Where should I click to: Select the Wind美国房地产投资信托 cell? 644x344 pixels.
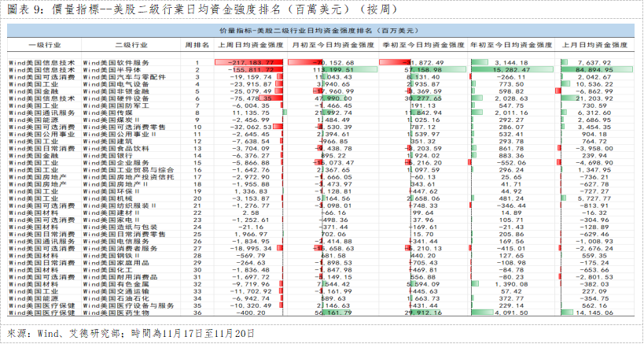(128, 177)
